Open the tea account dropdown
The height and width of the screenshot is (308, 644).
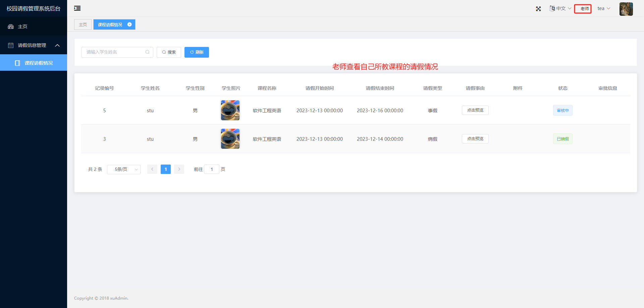(x=604, y=8)
